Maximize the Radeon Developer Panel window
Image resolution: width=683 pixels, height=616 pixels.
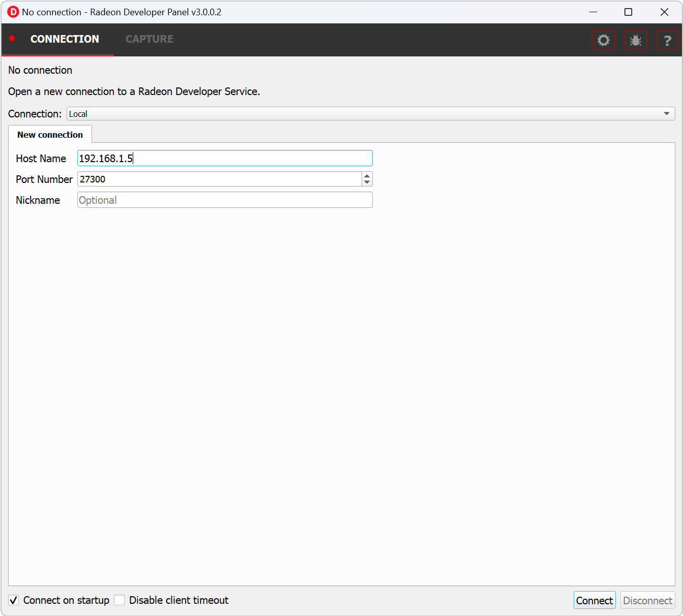pos(629,12)
